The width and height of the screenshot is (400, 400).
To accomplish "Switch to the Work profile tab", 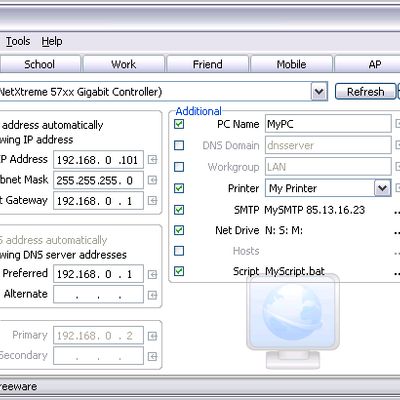I will [124, 64].
